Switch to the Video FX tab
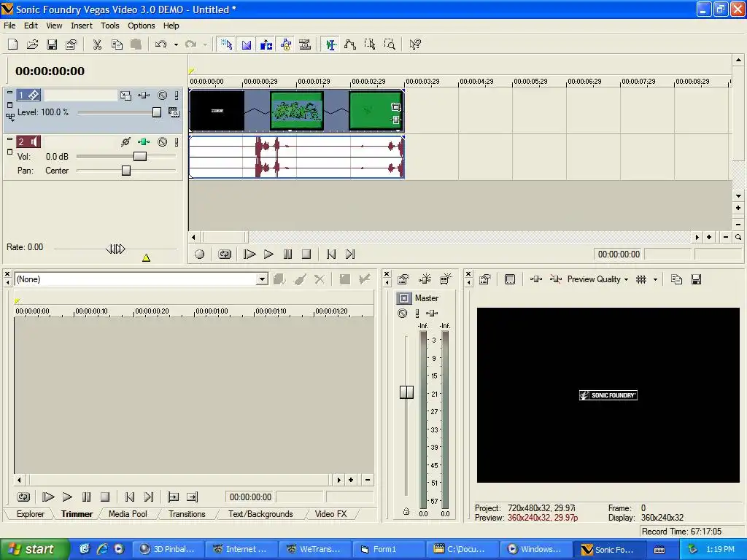The image size is (747, 560). coord(330,514)
